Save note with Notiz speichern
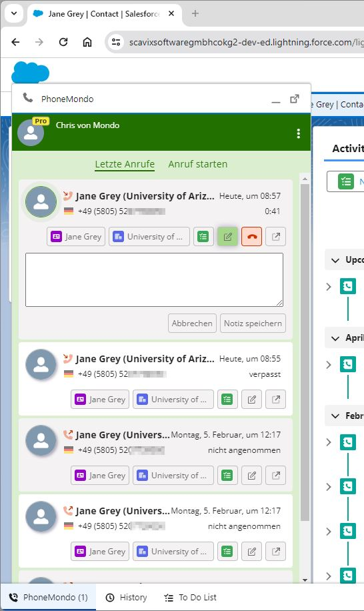The height and width of the screenshot is (611, 364). [x=253, y=324]
